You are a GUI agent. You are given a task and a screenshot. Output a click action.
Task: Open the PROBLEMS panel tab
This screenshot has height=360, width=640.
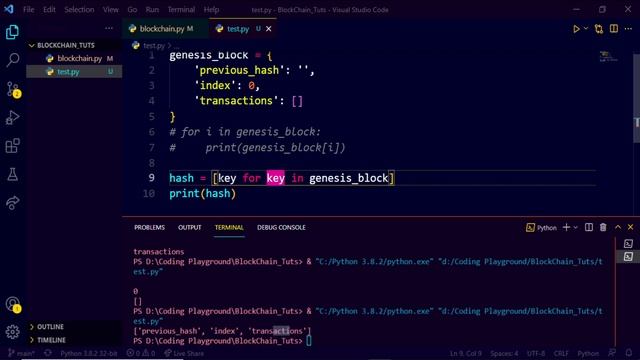pyautogui.click(x=149, y=227)
